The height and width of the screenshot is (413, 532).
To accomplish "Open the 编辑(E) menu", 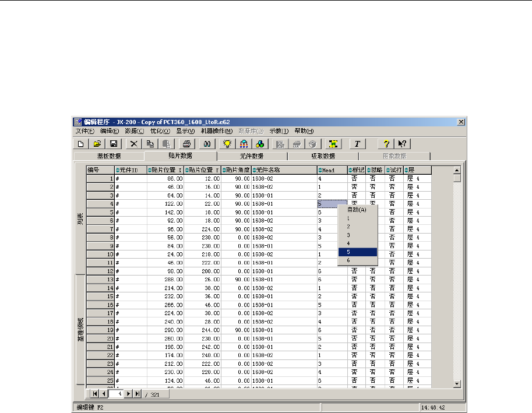I will click(x=109, y=131).
